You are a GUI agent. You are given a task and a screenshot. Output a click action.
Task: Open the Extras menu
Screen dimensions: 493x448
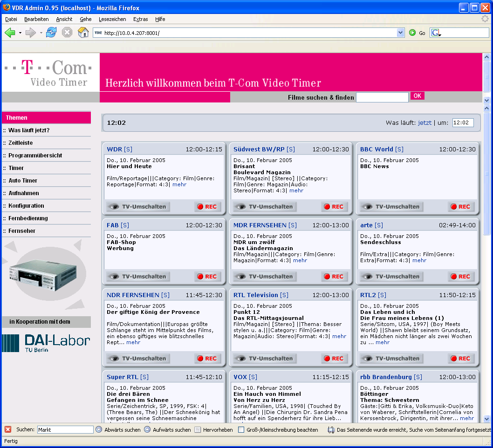click(141, 19)
